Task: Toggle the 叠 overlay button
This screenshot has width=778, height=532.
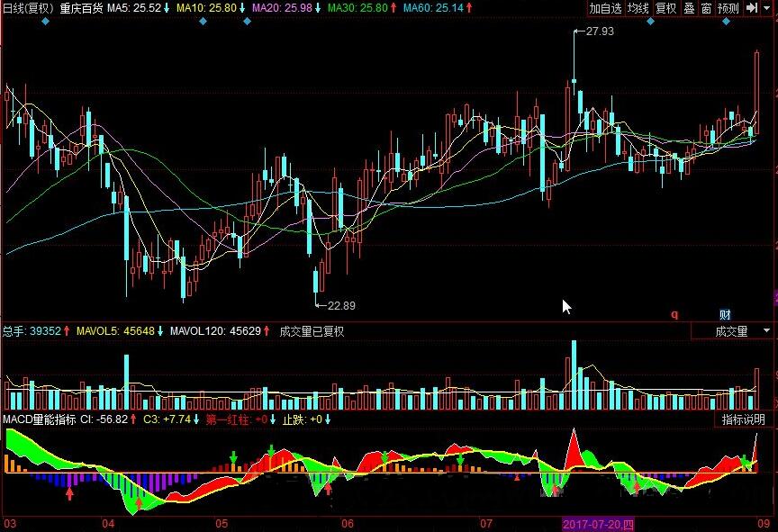Action: click(688, 8)
